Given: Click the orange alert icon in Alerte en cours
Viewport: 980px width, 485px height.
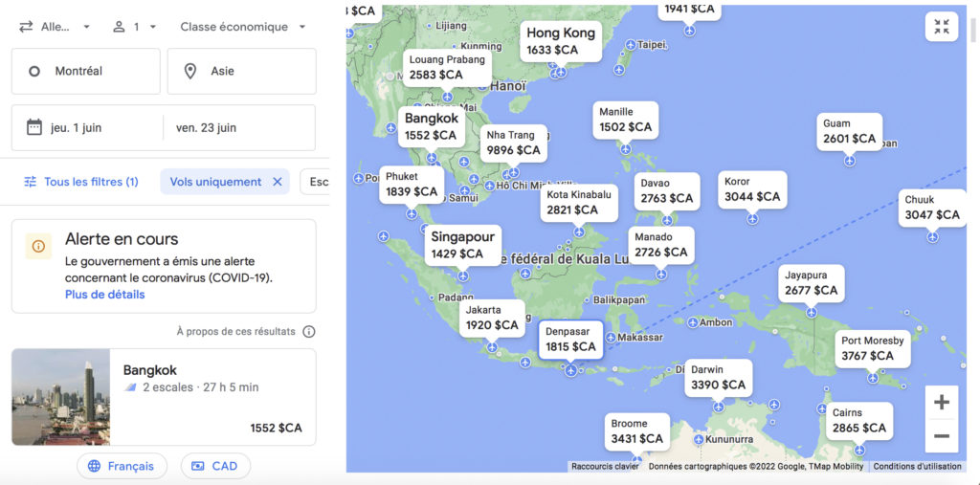Looking at the screenshot, I should point(38,246).
